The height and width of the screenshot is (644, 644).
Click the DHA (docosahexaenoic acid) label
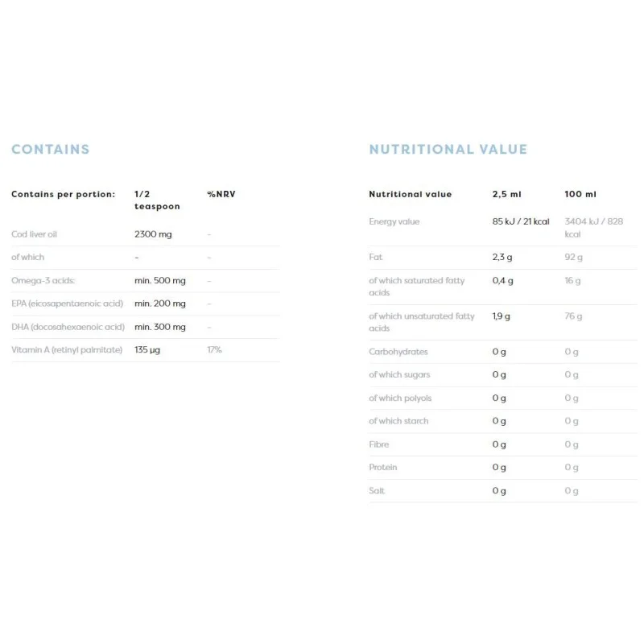coord(68,327)
